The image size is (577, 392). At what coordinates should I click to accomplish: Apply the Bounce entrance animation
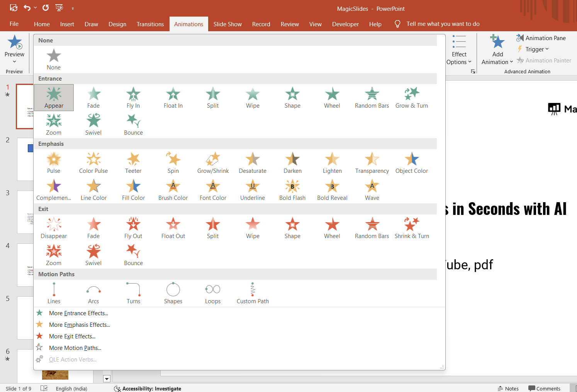[133, 125]
